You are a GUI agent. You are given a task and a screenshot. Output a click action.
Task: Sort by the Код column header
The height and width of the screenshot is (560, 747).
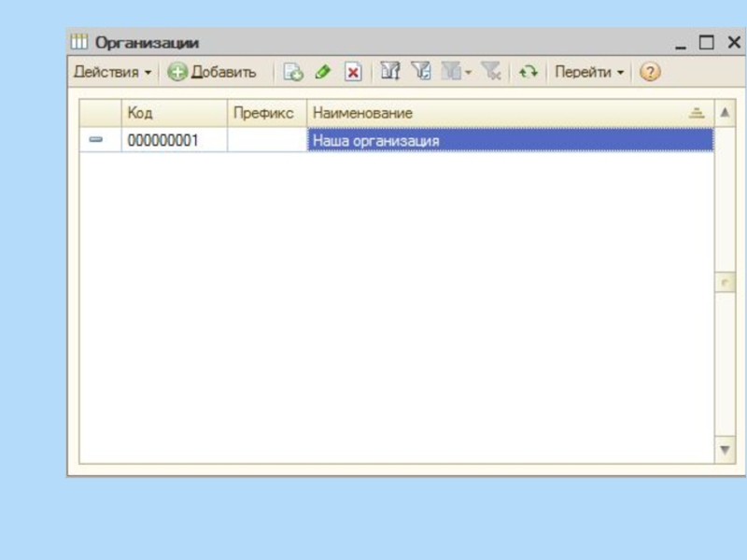point(175,113)
